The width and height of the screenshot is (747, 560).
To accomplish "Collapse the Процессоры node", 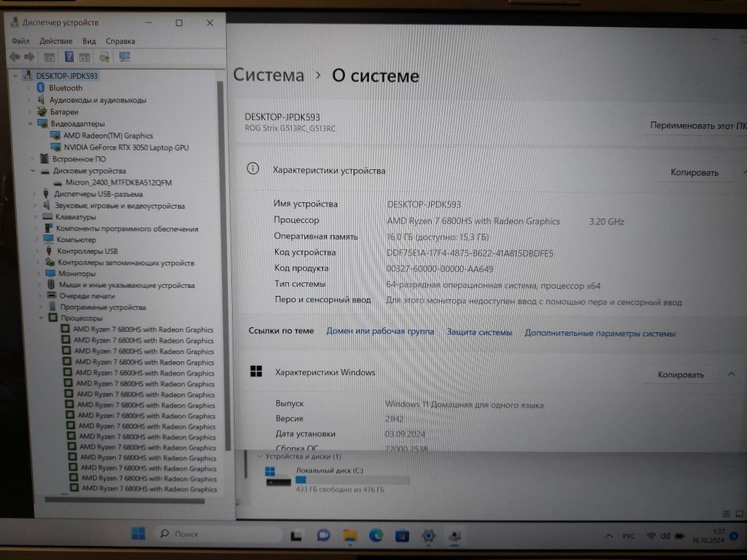I will coord(41,318).
